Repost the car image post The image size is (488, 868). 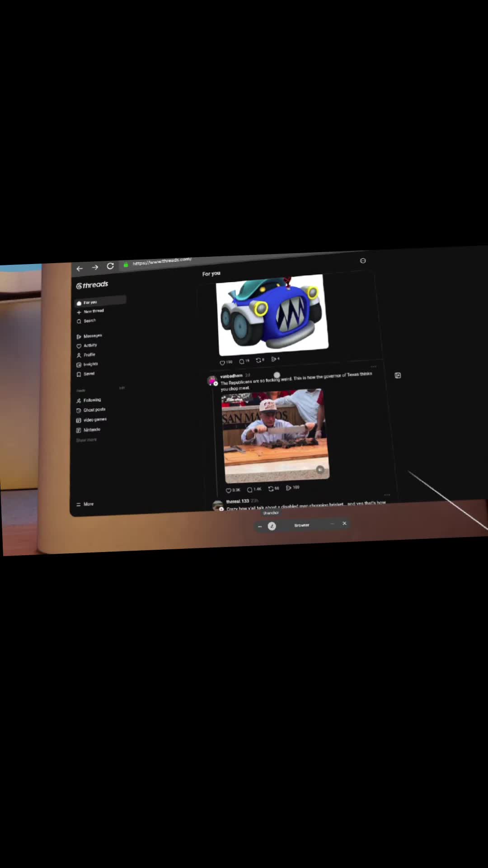[260, 360]
